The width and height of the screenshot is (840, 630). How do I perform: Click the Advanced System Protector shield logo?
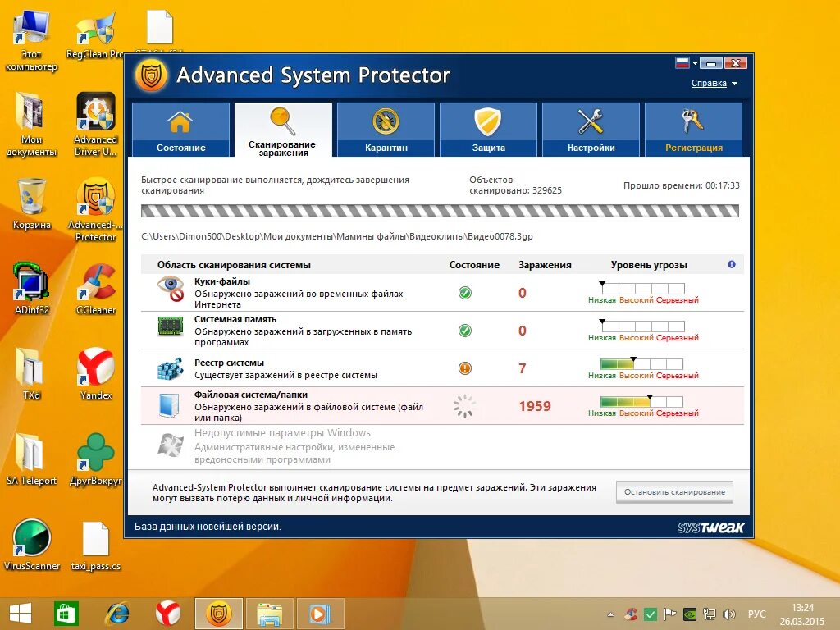152,75
